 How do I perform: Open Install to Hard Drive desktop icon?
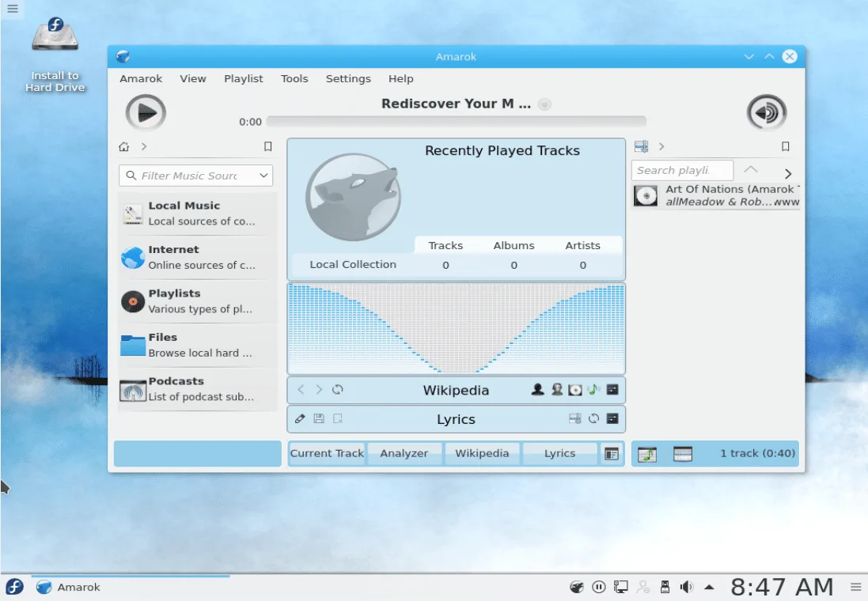(55, 55)
